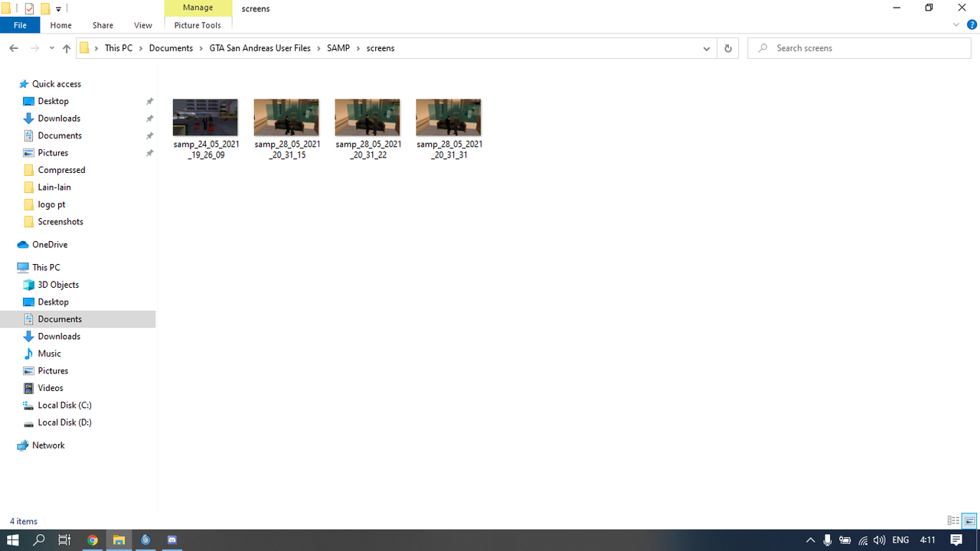Open the Compressed folder in sidebar
Screen dimensions: 980x551
coord(61,170)
